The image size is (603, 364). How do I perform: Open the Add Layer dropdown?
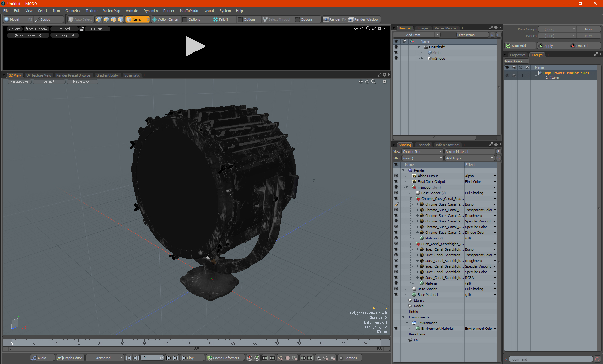click(x=470, y=158)
